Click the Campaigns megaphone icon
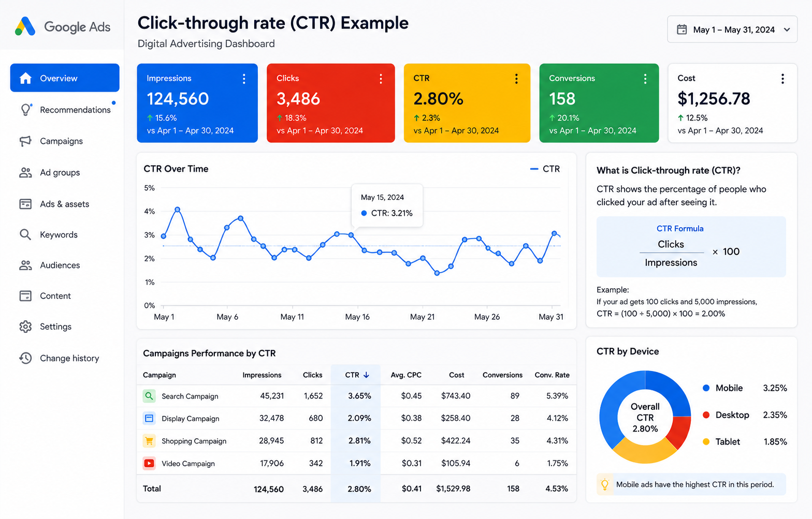The width and height of the screenshot is (812, 519). tap(25, 141)
